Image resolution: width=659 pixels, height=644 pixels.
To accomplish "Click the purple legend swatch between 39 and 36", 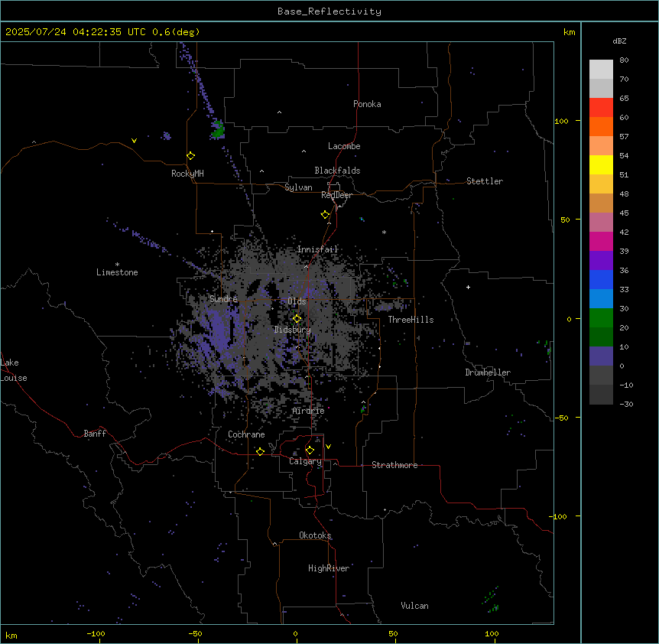I will click(x=601, y=261).
